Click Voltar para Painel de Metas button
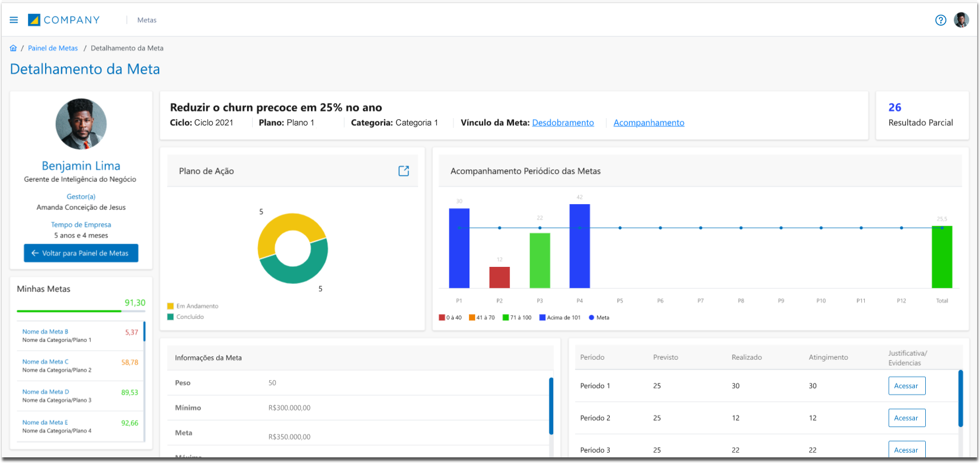Viewport: 980px width, 463px height. coord(81,253)
